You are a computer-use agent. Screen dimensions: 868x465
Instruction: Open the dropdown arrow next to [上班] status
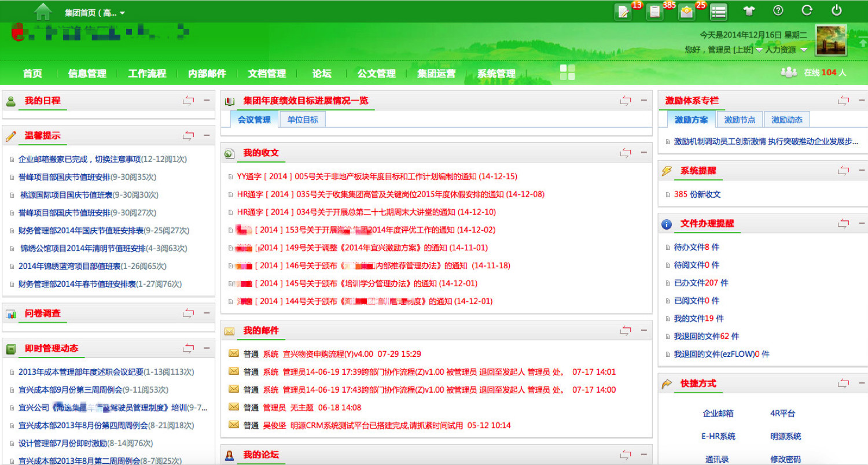759,50
